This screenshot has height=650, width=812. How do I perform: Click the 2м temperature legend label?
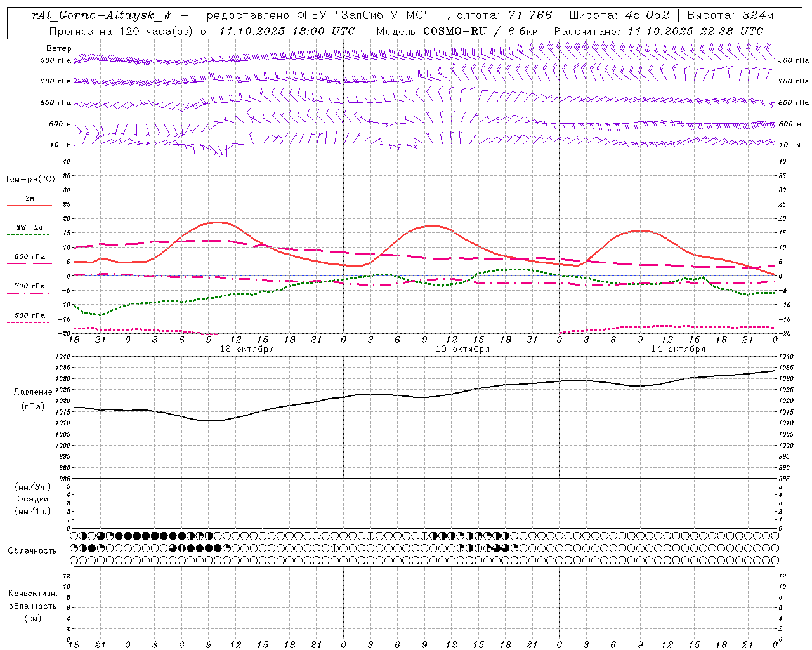tap(30, 198)
